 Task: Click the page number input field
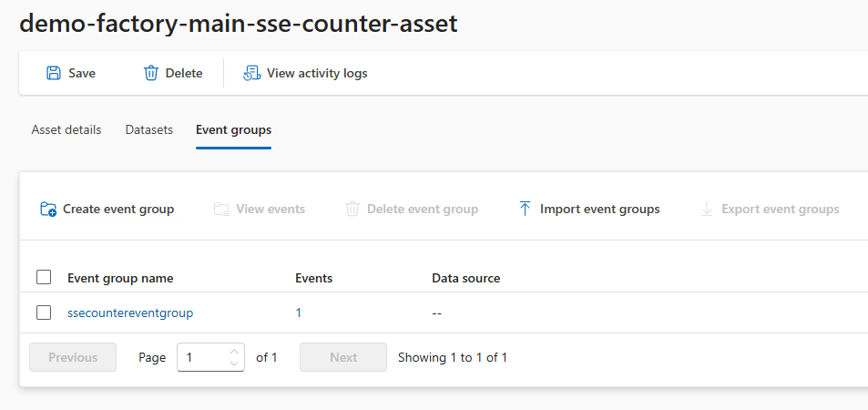point(202,357)
